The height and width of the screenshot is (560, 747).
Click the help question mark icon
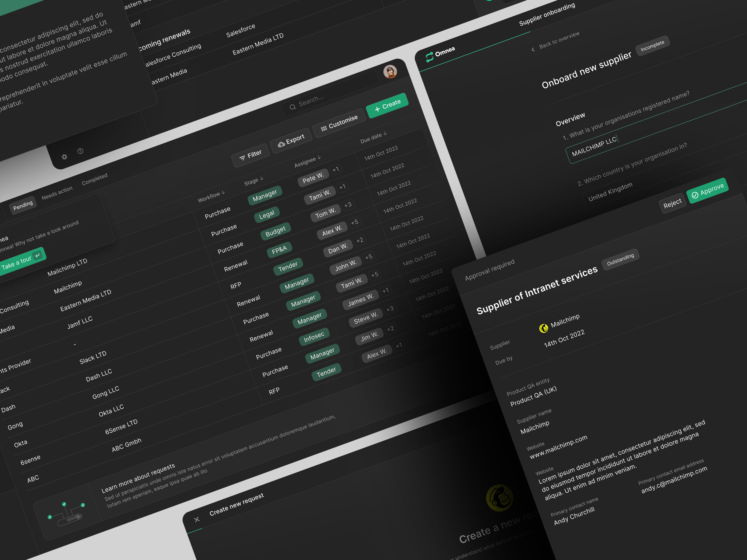80,151
